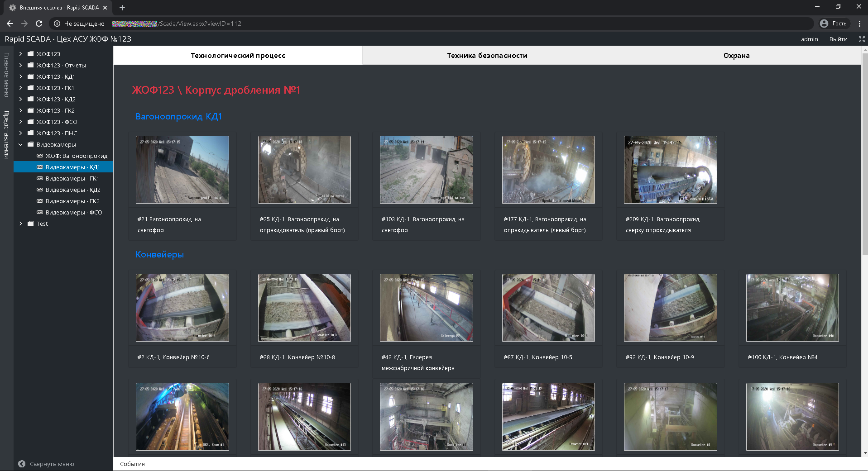The height and width of the screenshot is (471, 868).
Task: Click folder icon of ЖОФ123 - КД1
Action: coord(31,76)
